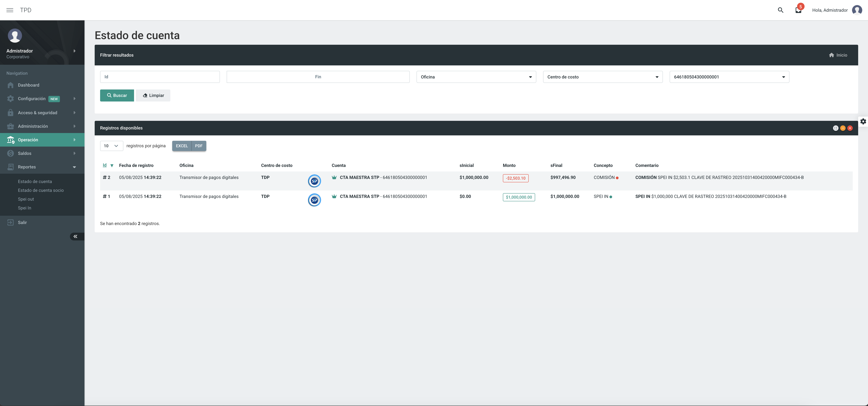Open Spei out report item
Viewport: 868px width, 406px height.
[x=26, y=199]
